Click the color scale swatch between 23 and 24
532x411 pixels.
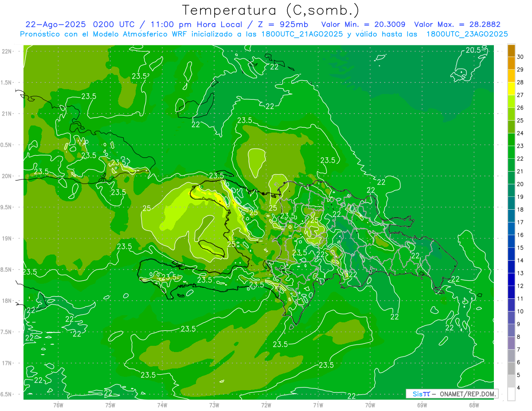[x=511, y=140]
